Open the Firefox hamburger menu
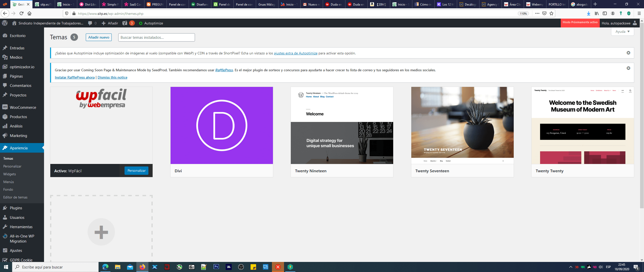Image resolution: width=644 pixels, height=272 pixels. coord(639,13)
